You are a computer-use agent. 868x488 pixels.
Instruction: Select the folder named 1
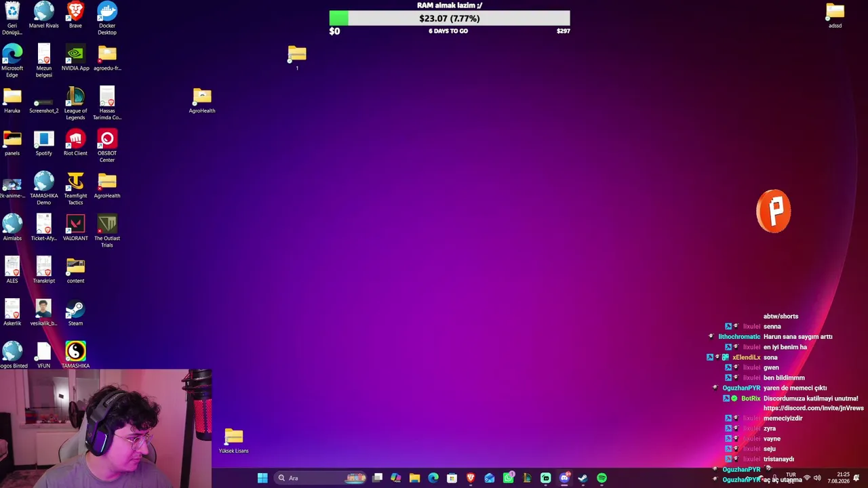click(297, 58)
